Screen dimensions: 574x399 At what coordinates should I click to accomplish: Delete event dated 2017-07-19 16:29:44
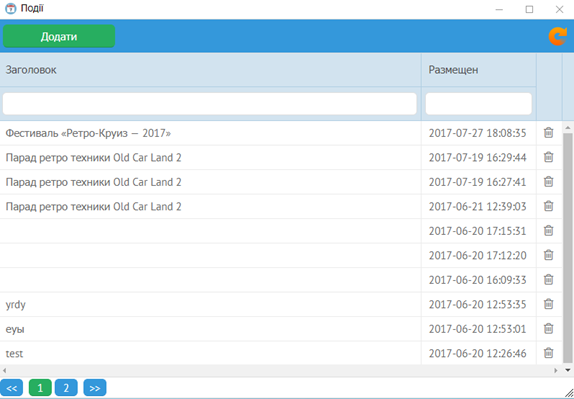pyautogui.click(x=548, y=157)
